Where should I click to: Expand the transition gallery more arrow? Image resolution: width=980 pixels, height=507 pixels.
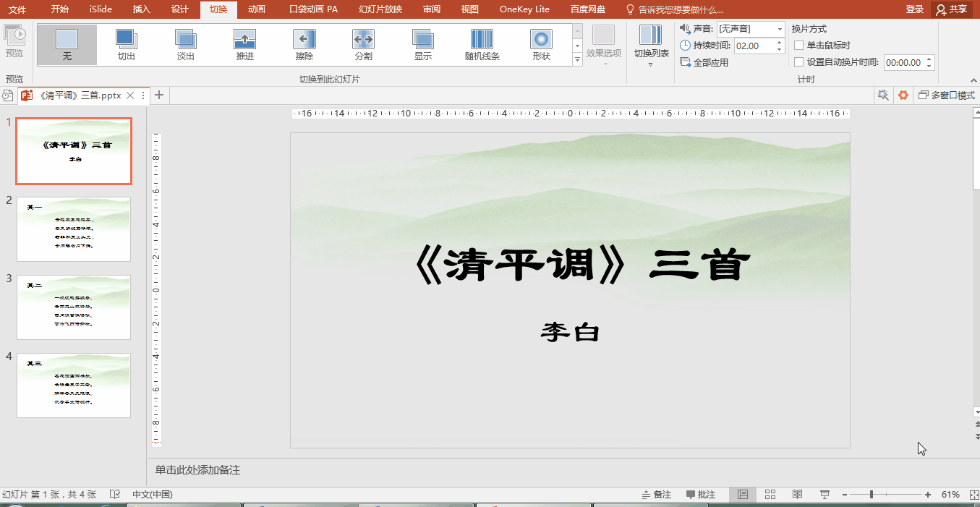coord(577,61)
